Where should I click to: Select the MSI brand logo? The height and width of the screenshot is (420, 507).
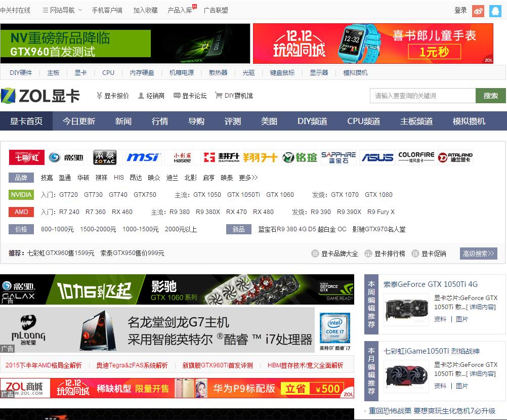click(143, 157)
